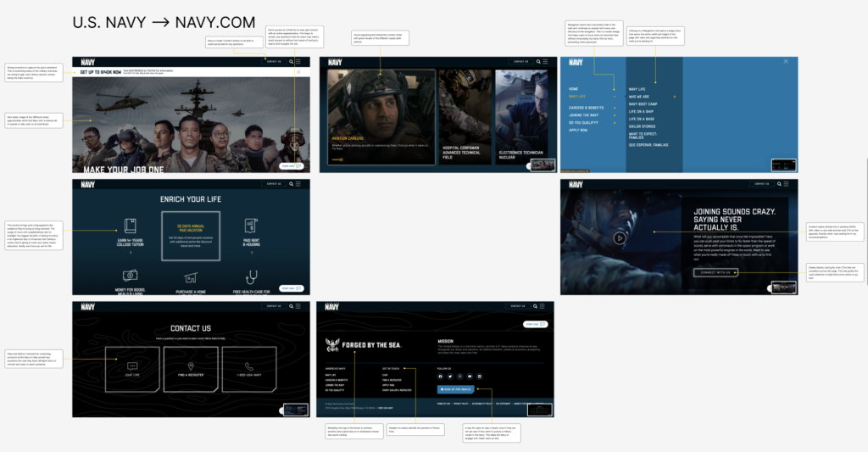Screen dimensions: 868x452
Task: Select Life on a Ship in the submenu
Action: click(x=641, y=111)
